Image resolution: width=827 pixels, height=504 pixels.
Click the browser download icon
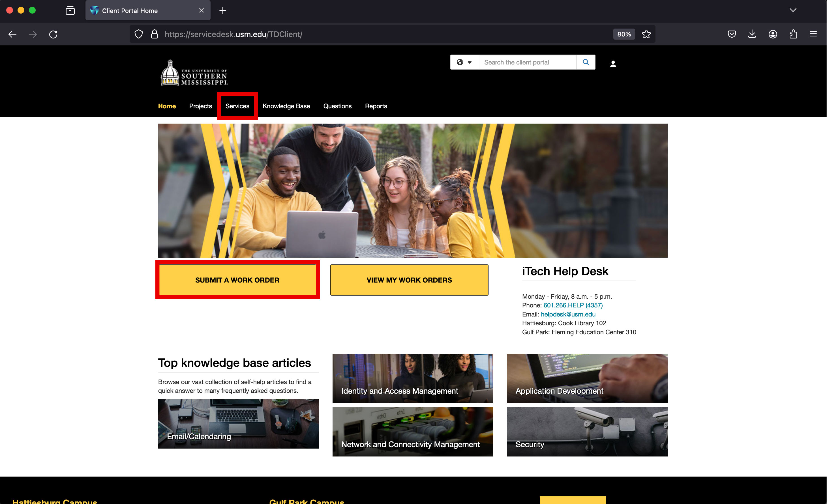tap(751, 34)
